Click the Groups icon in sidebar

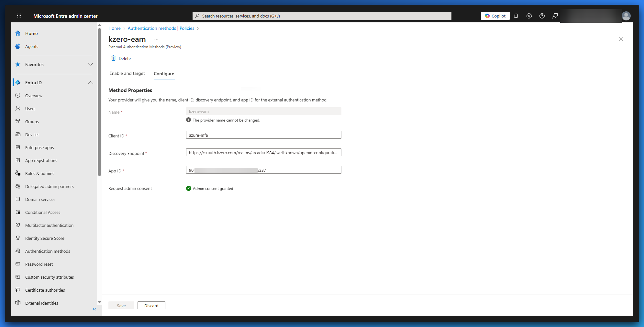pos(18,121)
